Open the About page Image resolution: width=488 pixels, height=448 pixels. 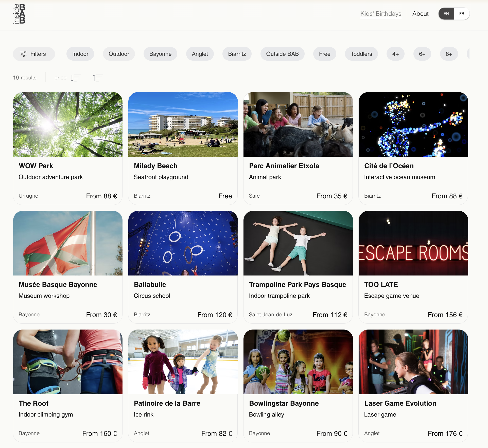coord(420,14)
